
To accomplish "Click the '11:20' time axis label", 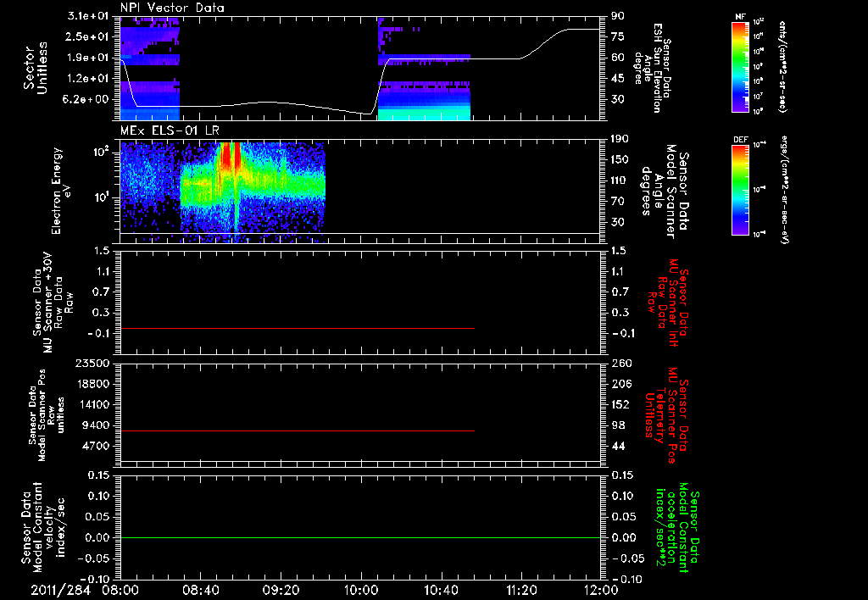I will click(x=521, y=590).
